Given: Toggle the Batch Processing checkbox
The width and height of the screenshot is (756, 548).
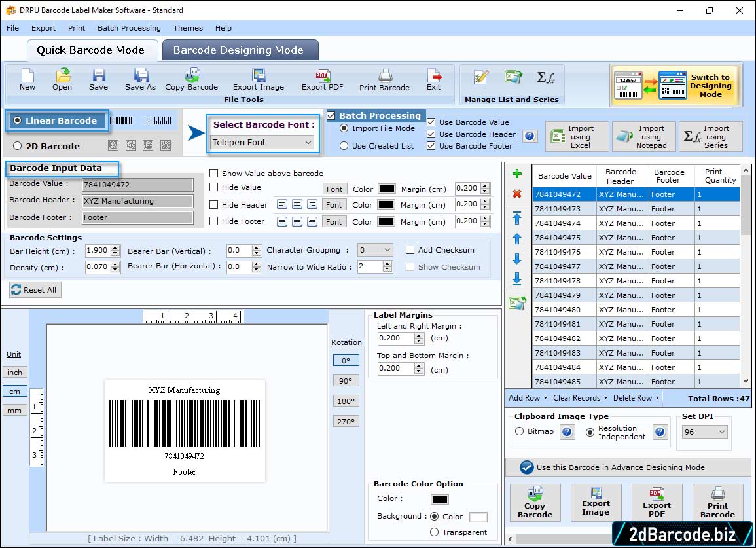Looking at the screenshot, I should click(331, 115).
